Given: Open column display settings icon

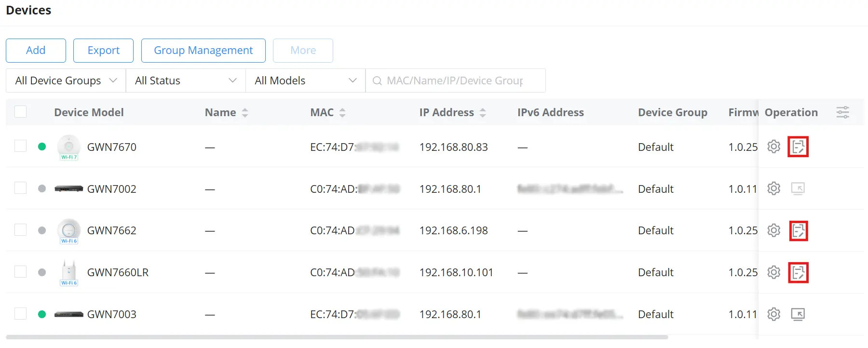Looking at the screenshot, I should 842,112.
